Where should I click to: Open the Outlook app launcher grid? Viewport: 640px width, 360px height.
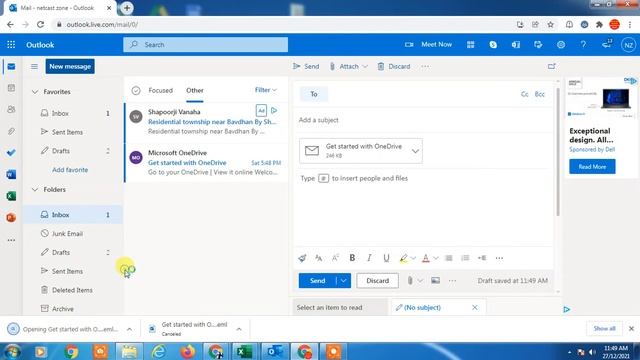(11, 44)
